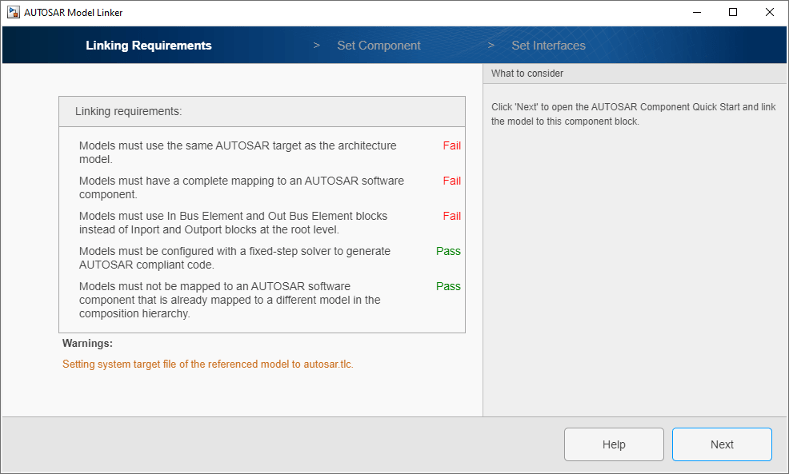Close the AUTOSAR Model Linker window
Viewport: 789px width, 474px height.
pyautogui.click(x=770, y=12)
